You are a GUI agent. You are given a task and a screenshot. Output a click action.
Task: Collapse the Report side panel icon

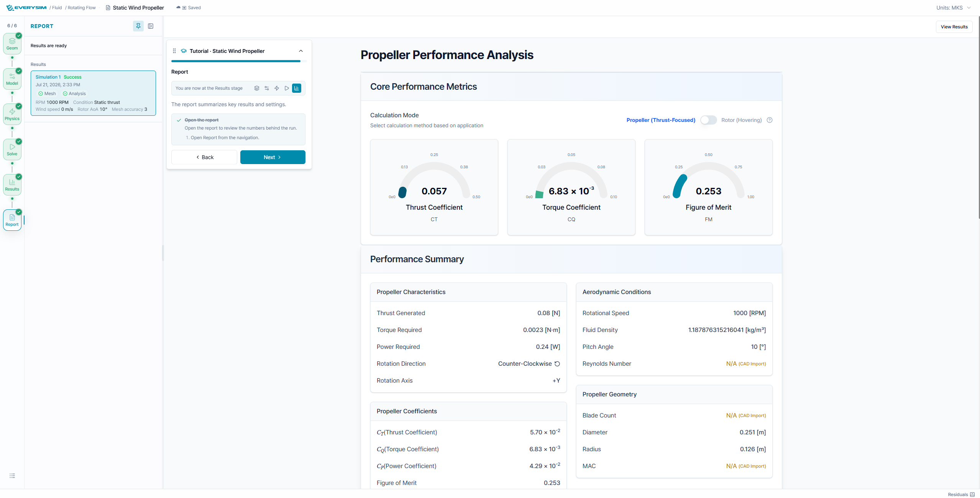click(x=151, y=26)
